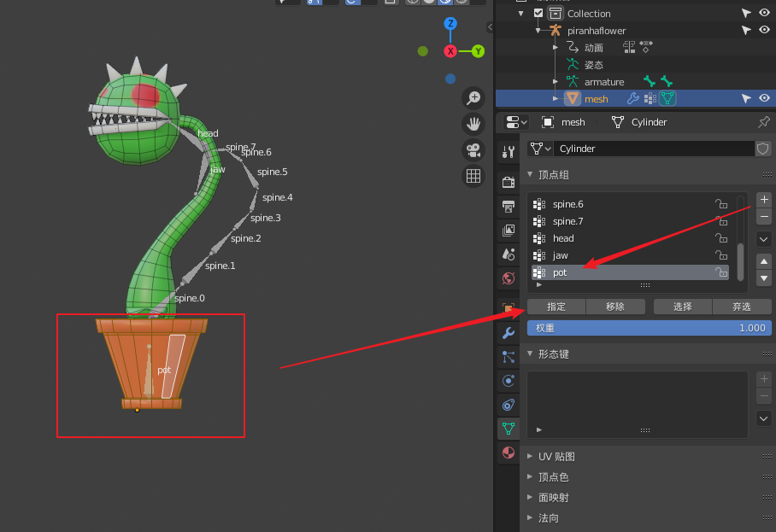This screenshot has height=532, width=776.
Task: Expand the UV 贴图 panel
Action: [x=530, y=456]
